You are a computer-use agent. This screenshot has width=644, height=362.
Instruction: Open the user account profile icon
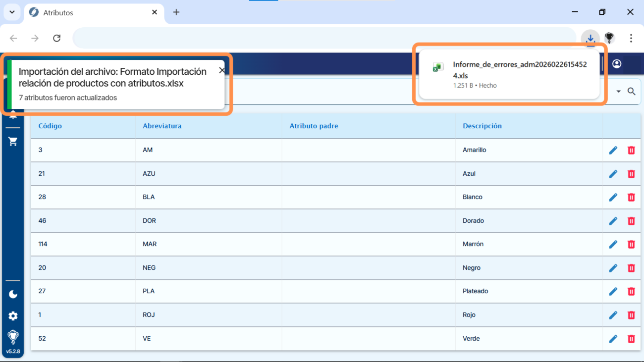click(617, 64)
